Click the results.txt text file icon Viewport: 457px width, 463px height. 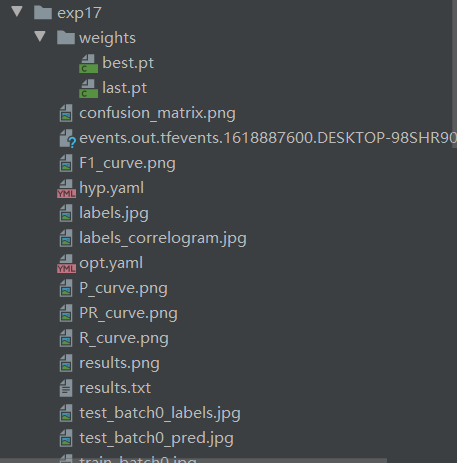(x=66, y=388)
